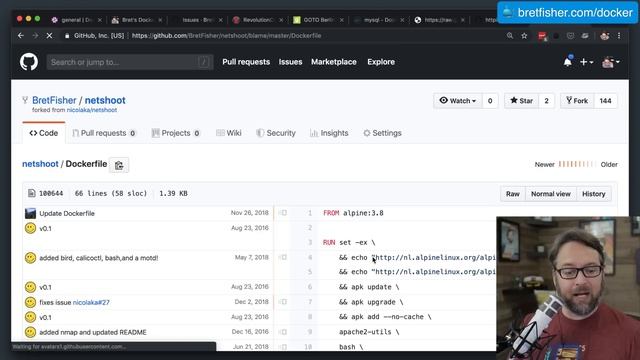Switch to the Projects tab

[176, 133]
